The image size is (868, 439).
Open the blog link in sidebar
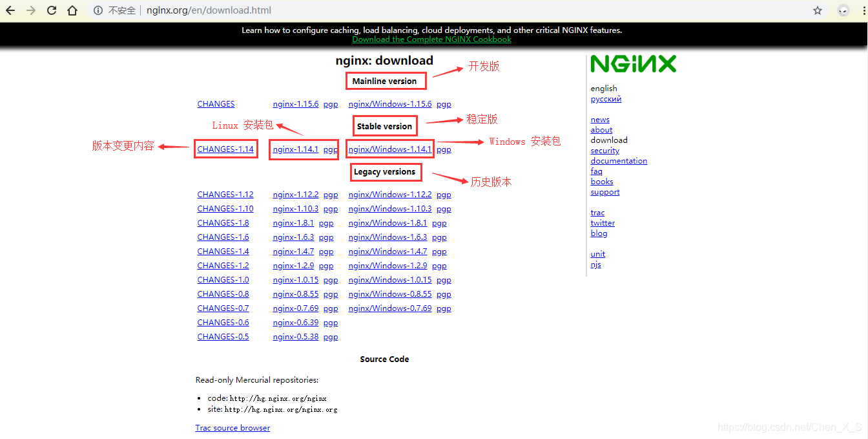click(599, 233)
